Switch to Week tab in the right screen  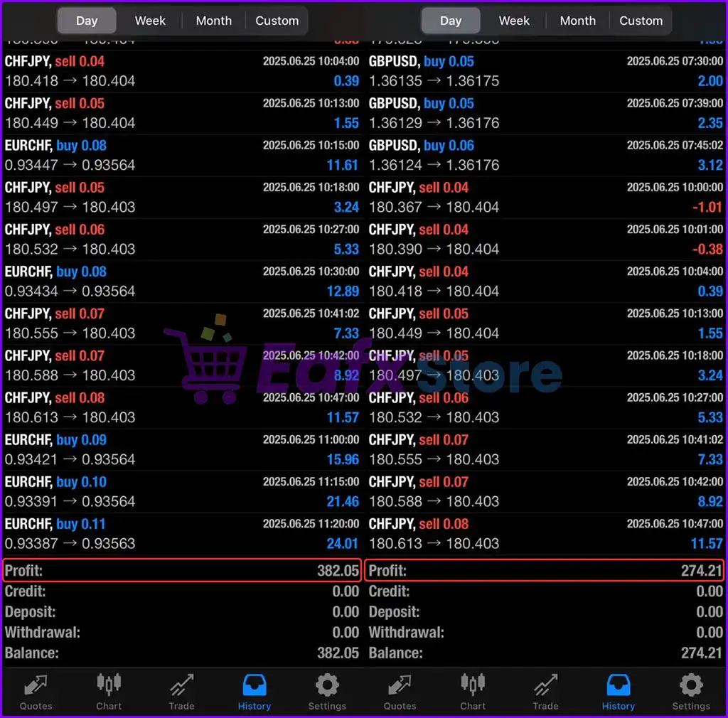coord(514,21)
